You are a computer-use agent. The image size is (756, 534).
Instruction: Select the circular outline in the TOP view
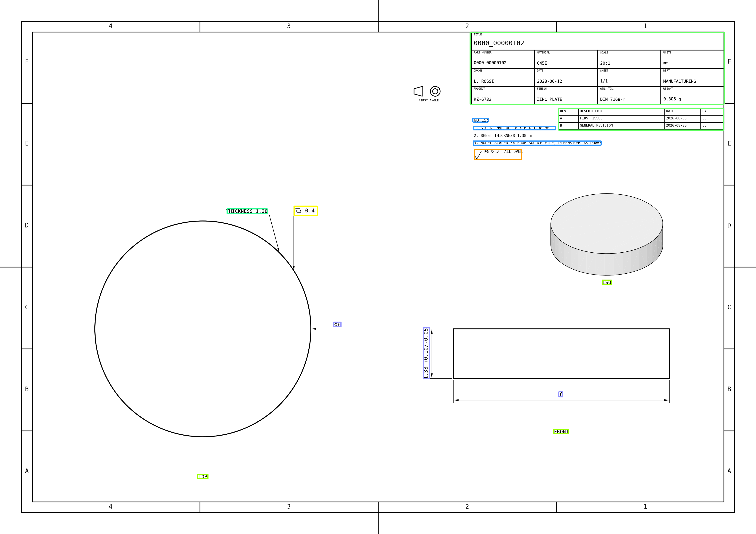(203, 329)
